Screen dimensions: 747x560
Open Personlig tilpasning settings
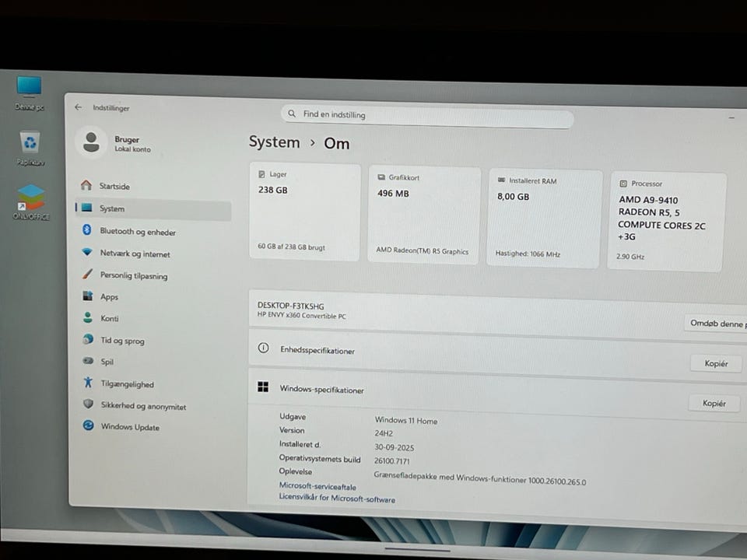[153, 275]
